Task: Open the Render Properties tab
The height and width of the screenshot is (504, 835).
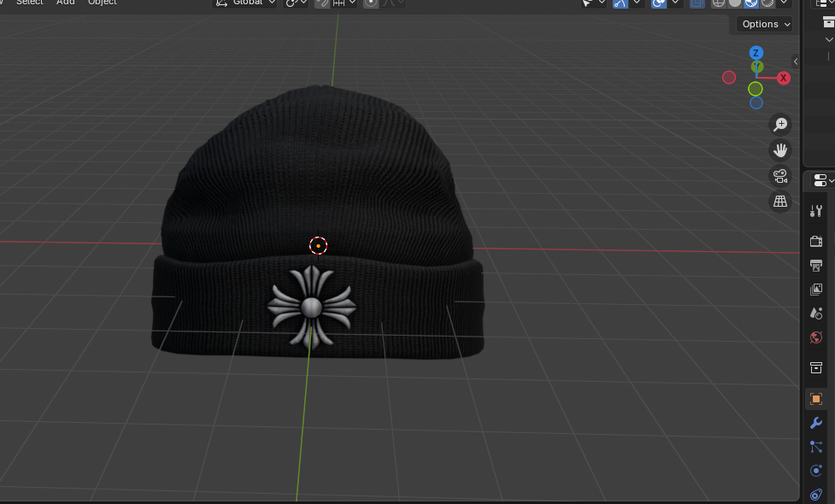Action: (815, 241)
